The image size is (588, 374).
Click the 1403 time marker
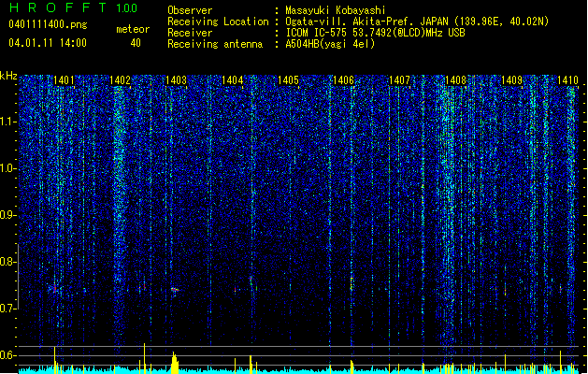176,80
